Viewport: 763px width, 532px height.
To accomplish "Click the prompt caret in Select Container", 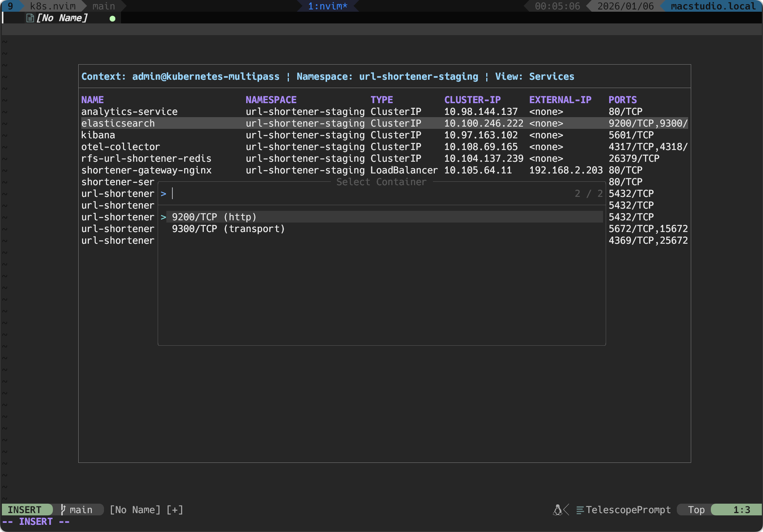I will point(163,193).
